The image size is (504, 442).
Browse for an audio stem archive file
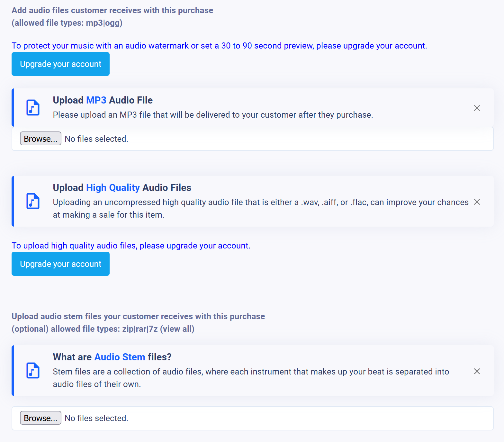pyautogui.click(x=40, y=418)
